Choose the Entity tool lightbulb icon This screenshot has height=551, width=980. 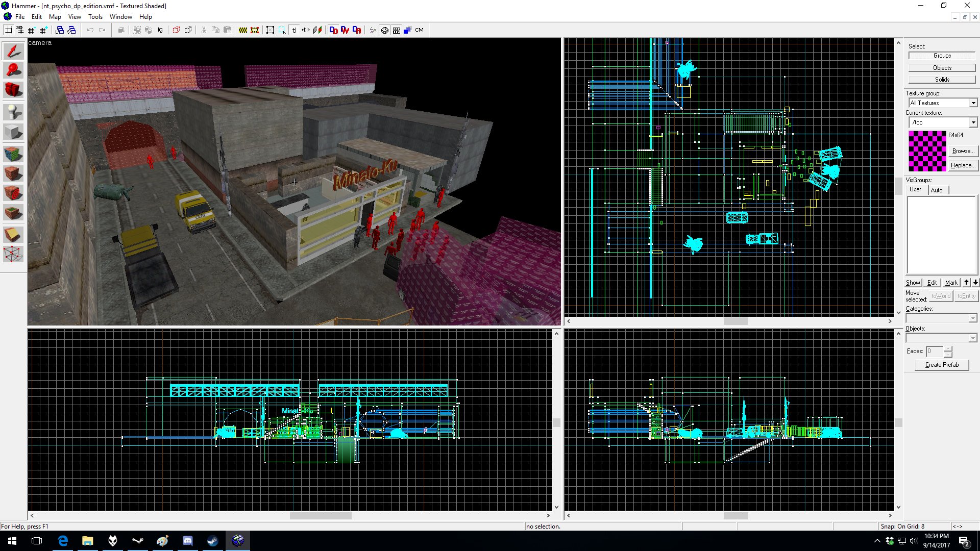coord(13,111)
